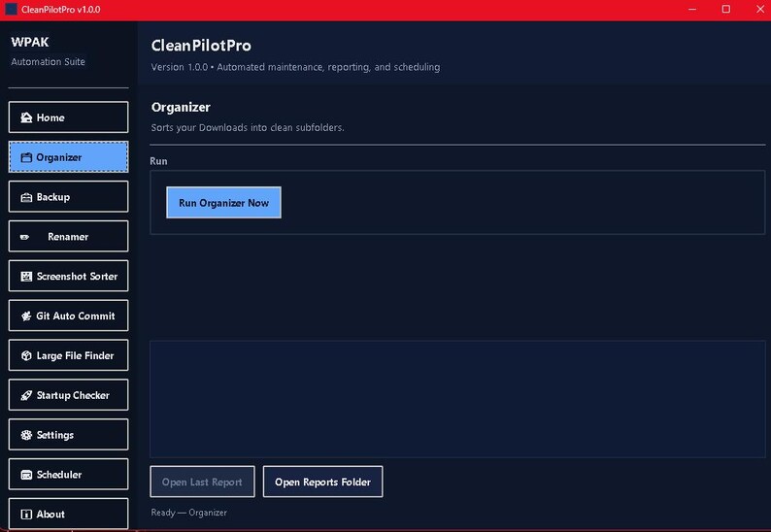771x532 pixels.
Task: Open Reports Folder
Action: click(322, 482)
